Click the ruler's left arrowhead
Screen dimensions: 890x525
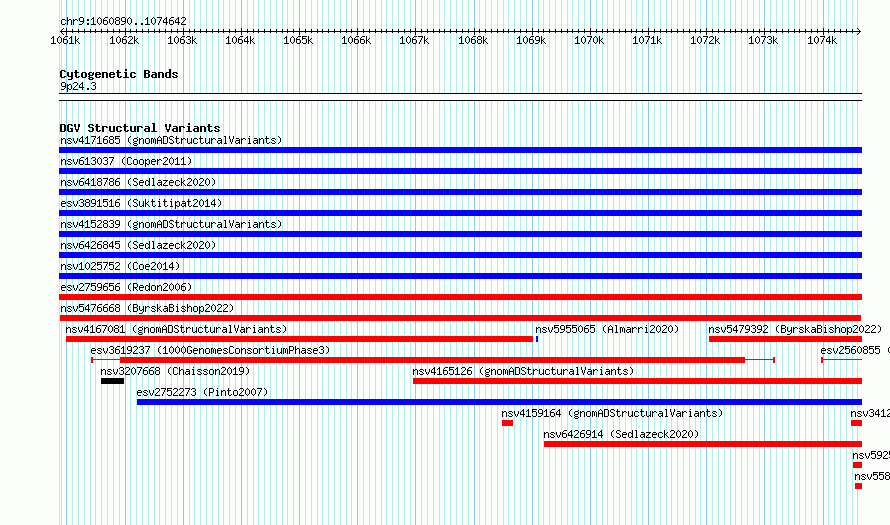[x=63, y=31]
